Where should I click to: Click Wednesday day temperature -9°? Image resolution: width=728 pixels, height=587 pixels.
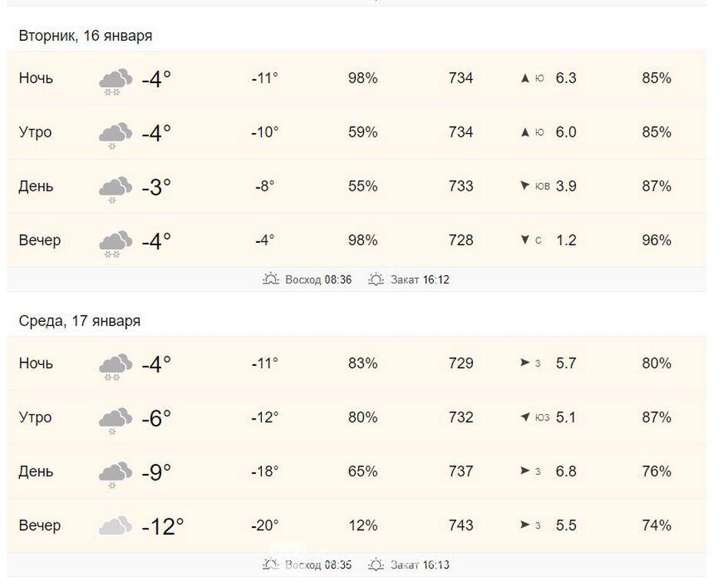[x=157, y=472]
